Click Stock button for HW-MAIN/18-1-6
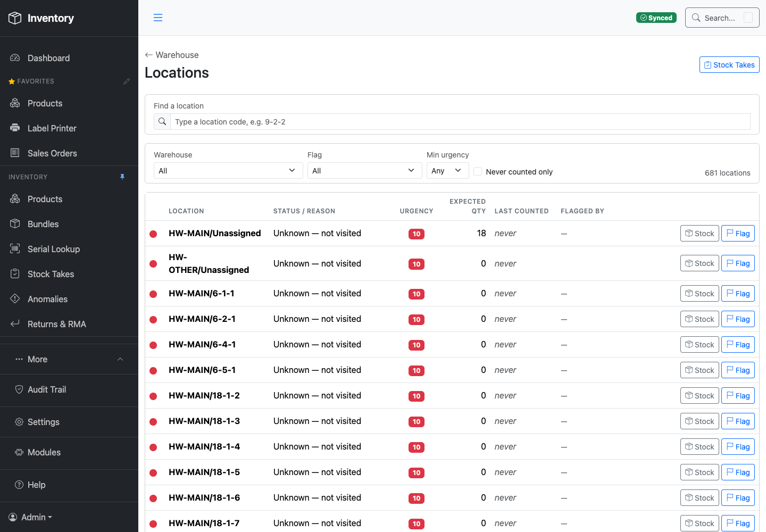 click(700, 498)
